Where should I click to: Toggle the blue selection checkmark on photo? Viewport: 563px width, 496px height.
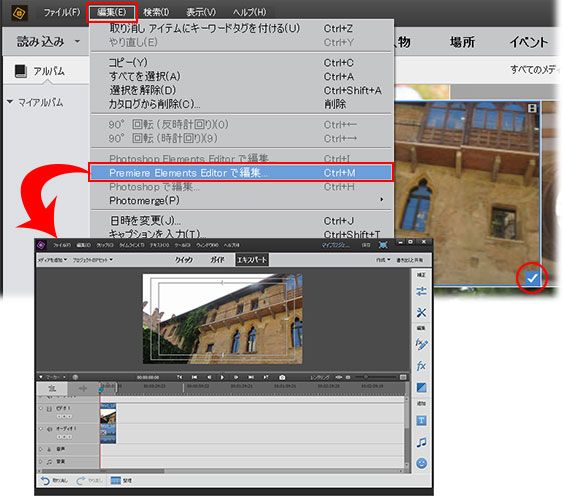532,278
